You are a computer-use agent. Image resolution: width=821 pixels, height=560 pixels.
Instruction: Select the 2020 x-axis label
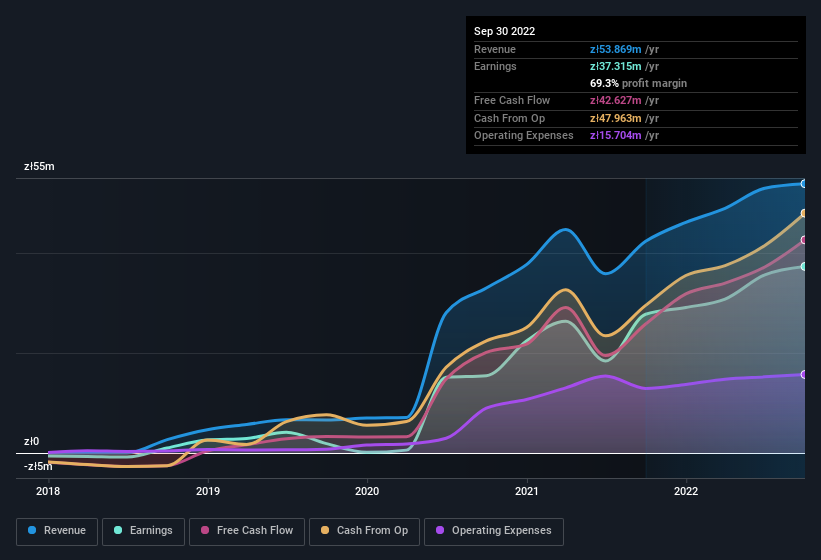click(367, 491)
